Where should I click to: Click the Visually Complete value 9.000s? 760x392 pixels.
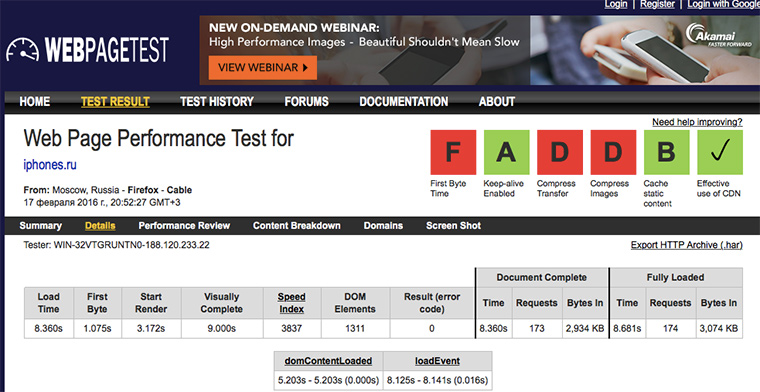pos(222,329)
